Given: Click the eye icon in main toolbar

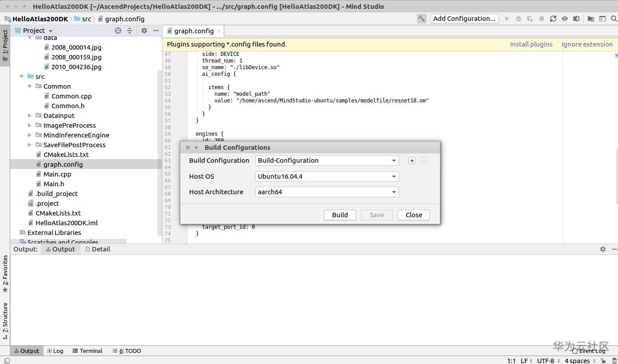Looking at the screenshot, I should pyautogui.click(x=565, y=19).
